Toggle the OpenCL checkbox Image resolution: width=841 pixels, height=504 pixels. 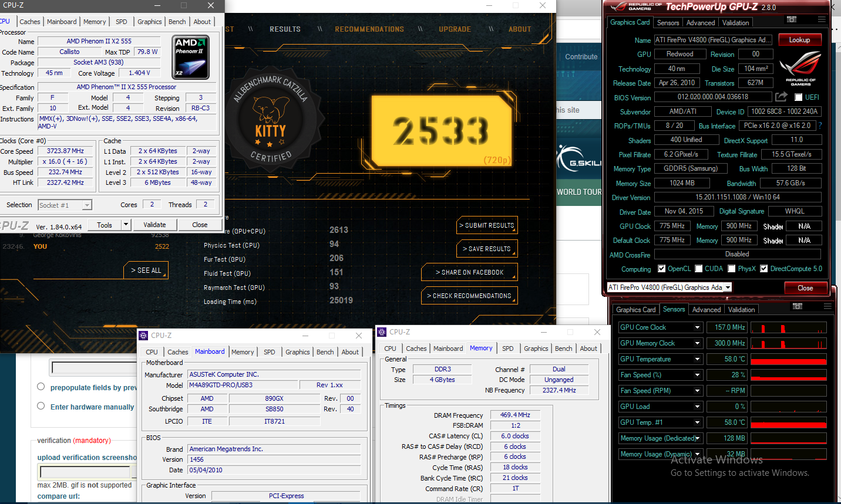(662, 269)
